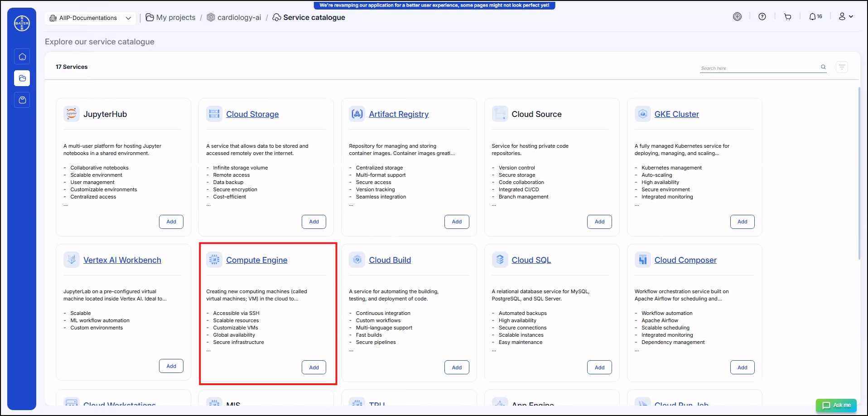
Task: Open the bag icon in sidebar
Action: (22, 100)
